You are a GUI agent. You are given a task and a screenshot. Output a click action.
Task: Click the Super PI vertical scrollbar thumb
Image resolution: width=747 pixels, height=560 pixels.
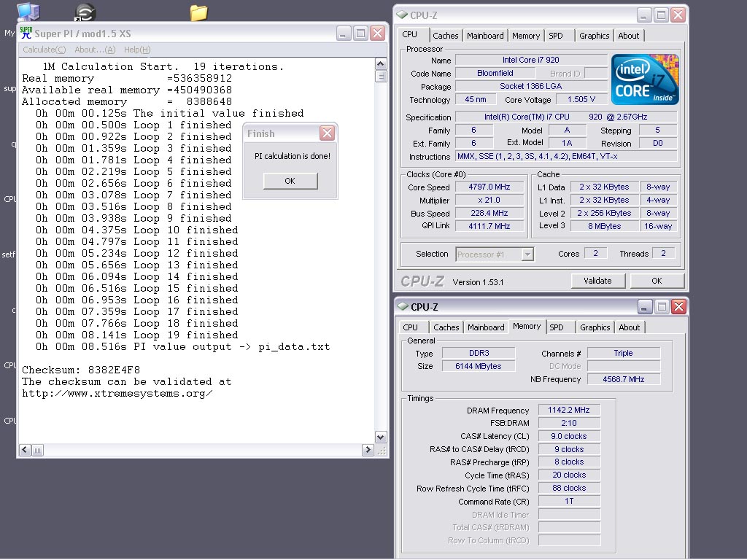[381, 76]
